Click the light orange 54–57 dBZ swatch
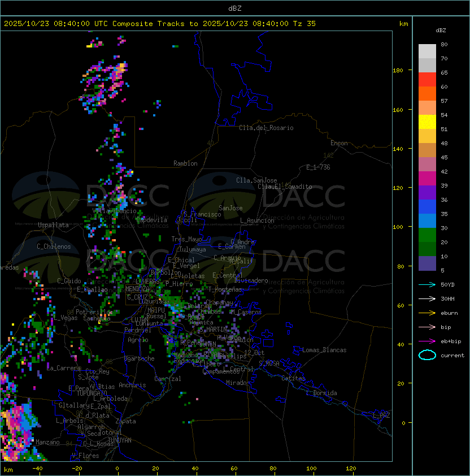Screen dimensions: 470x476 click(x=427, y=108)
